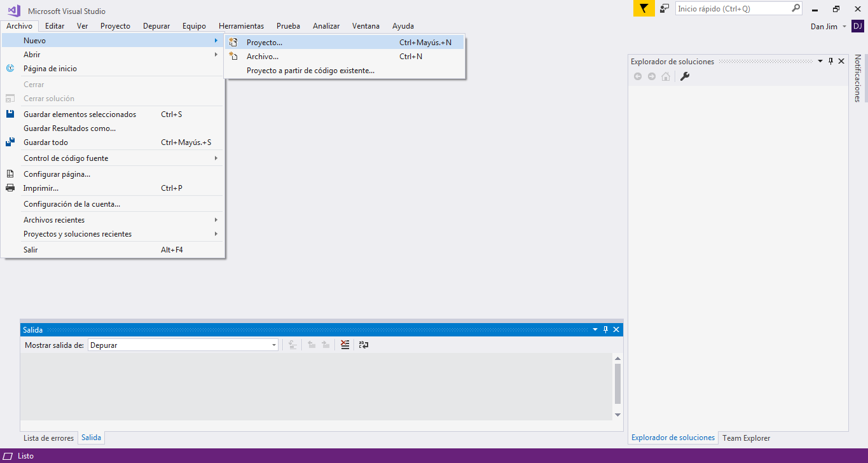The image size is (868, 463).
Task: Click the DJ account avatar
Action: [x=857, y=26]
